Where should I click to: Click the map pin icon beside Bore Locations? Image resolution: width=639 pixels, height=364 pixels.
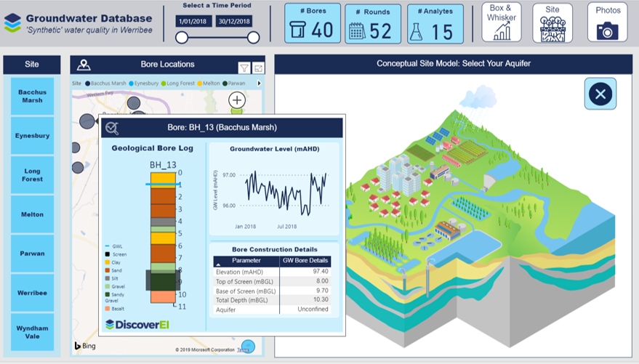coord(84,65)
